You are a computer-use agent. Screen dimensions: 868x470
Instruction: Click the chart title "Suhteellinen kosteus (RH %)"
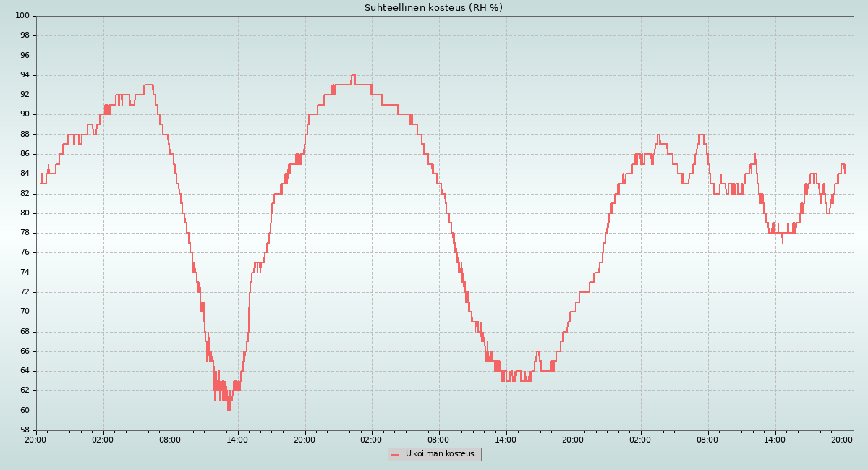(x=433, y=8)
